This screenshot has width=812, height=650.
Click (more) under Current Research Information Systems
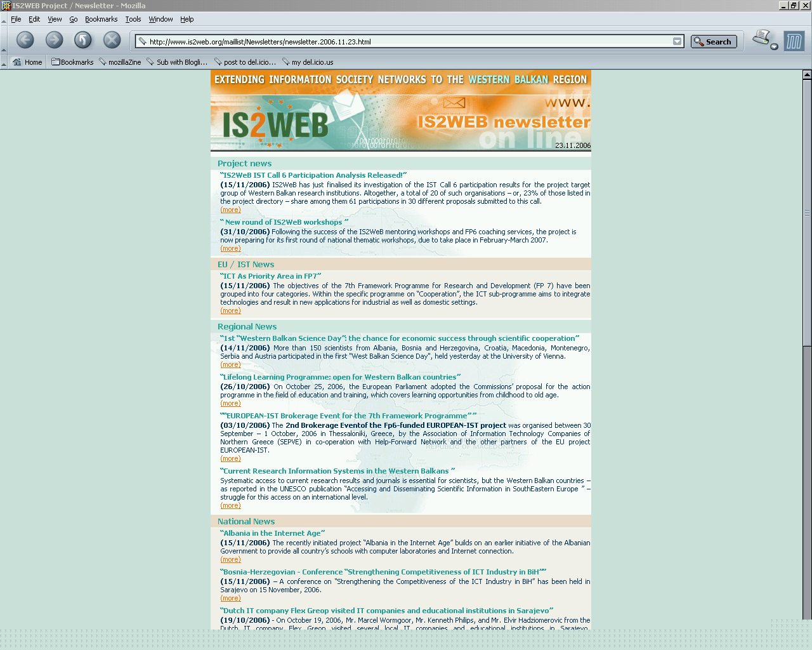coord(230,506)
